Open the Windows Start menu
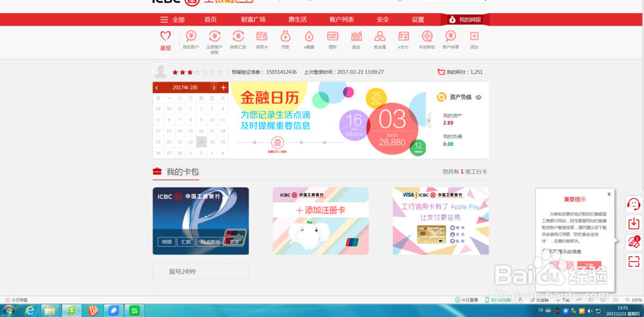This screenshot has width=644, height=317. coord(8,311)
